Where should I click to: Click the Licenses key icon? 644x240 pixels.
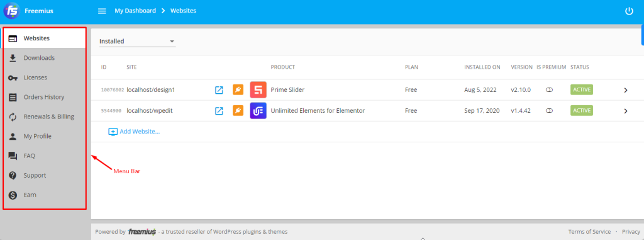pos(13,78)
